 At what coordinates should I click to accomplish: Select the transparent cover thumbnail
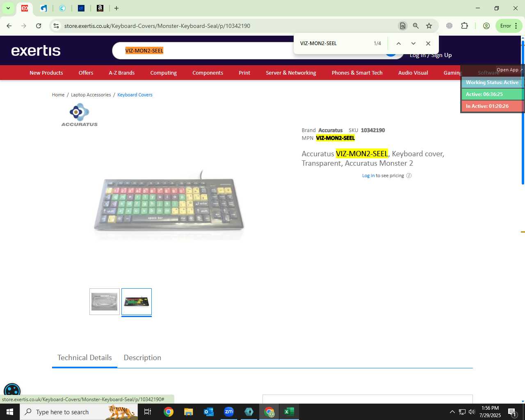[x=105, y=302]
